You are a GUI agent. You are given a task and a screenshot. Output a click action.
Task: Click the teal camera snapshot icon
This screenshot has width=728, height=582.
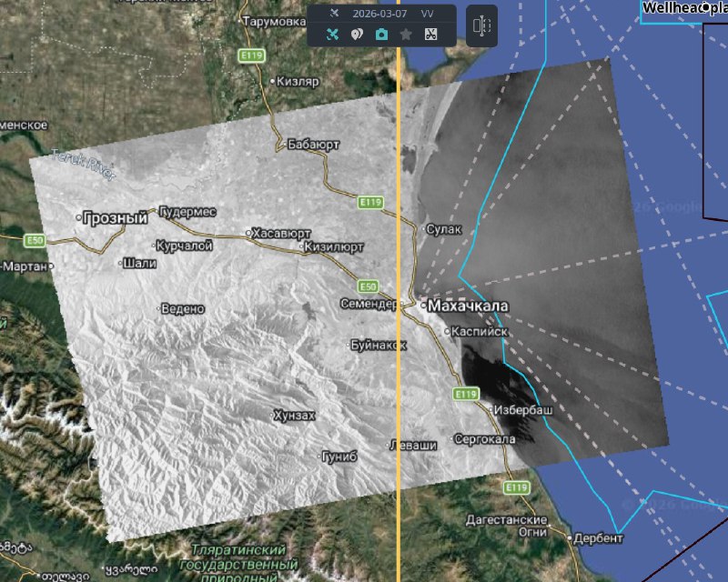tap(381, 35)
